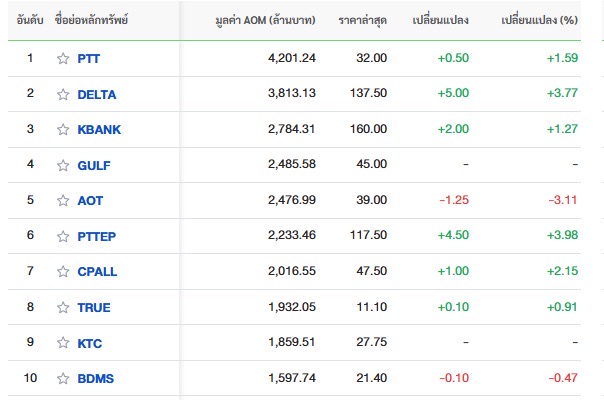Open the KBANK stock page
The width and height of the screenshot is (604, 400).
point(99,129)
